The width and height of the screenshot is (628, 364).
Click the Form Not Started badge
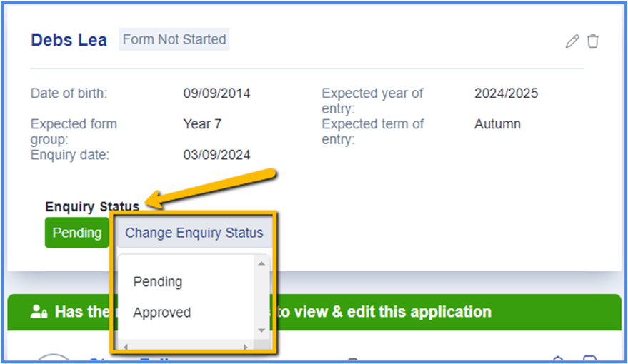[174, 40]
